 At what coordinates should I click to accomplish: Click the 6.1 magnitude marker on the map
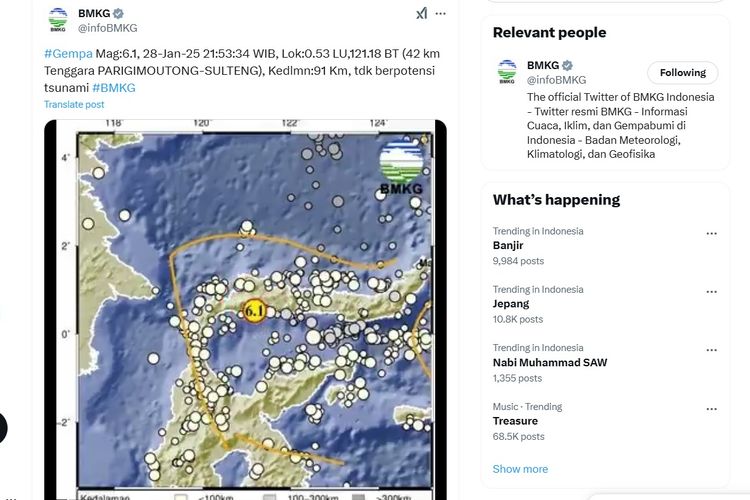254,311
